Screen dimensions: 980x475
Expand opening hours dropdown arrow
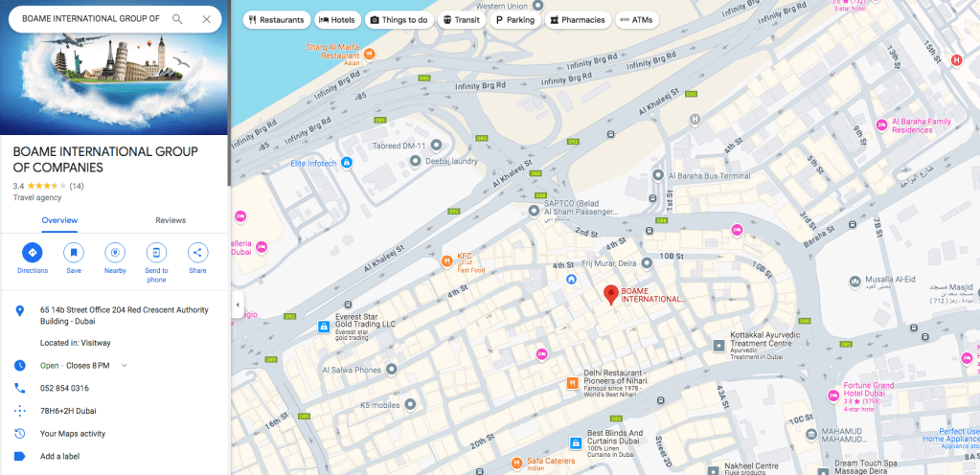pyautogui.click(x=125, y=366)
